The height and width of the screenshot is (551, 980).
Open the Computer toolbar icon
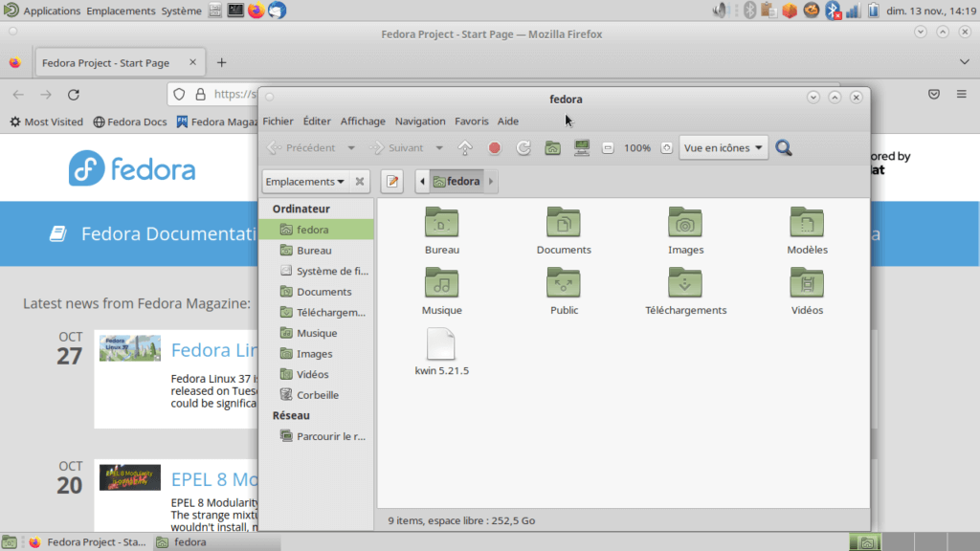click(582, 148)
